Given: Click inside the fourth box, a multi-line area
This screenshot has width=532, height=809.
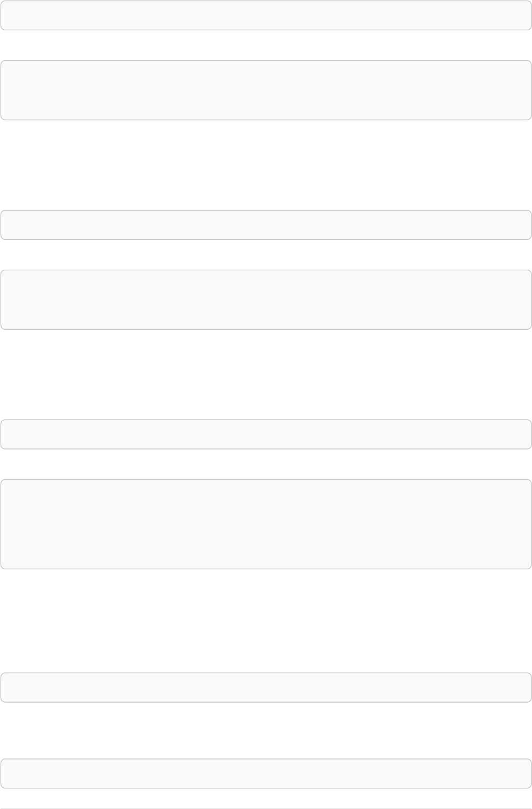Looking at the screenshot, I should 266,299.
